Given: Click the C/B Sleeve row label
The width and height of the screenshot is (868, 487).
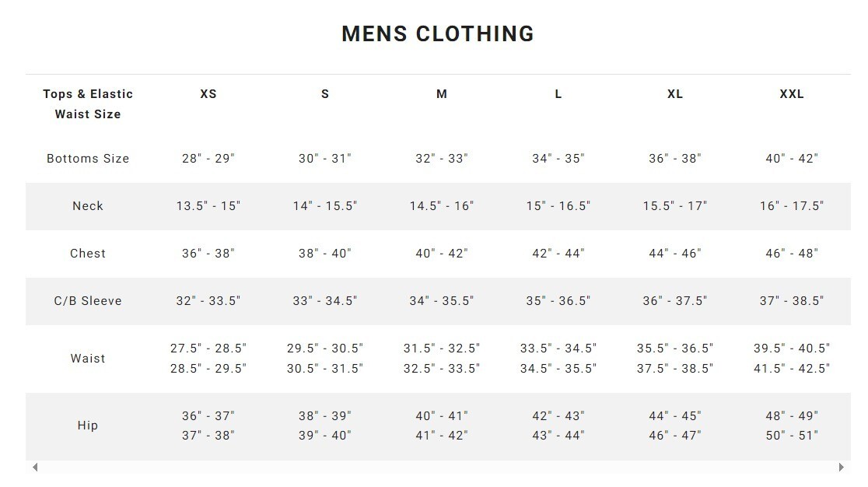Looking at the screenshot, I should coord(88,301).
